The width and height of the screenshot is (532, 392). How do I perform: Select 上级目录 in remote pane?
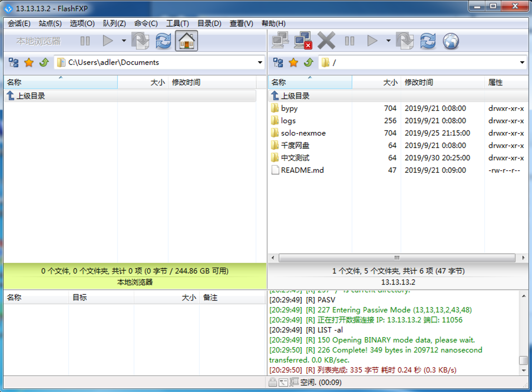point(398,96)
